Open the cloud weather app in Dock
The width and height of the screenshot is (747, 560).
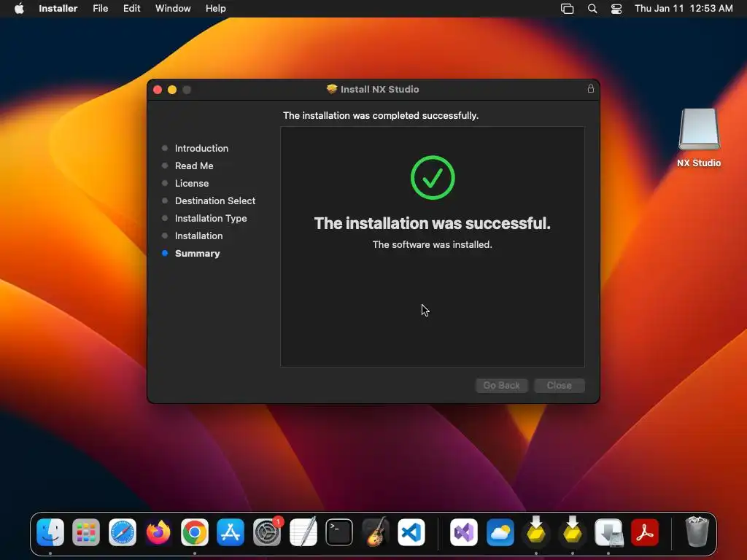coord(500,532)
